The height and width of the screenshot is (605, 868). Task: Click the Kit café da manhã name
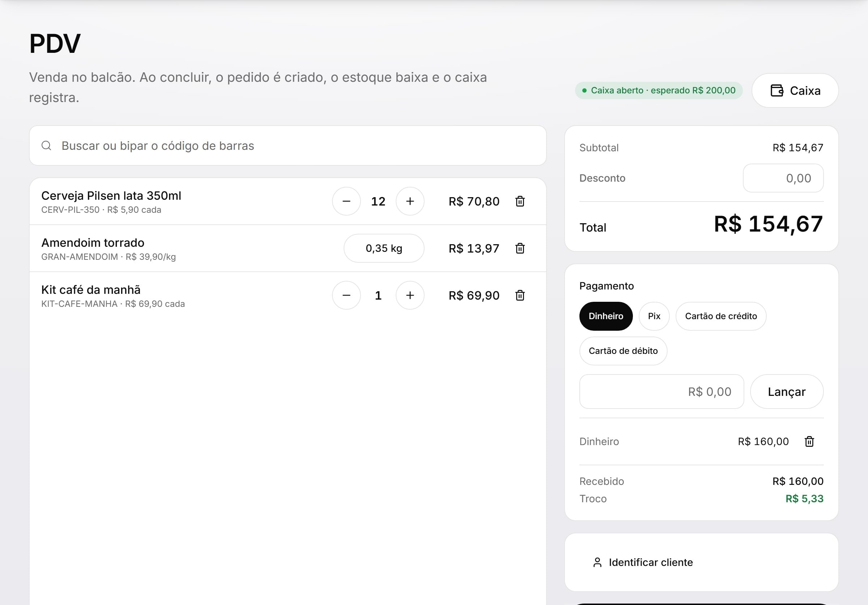(91, 289)
